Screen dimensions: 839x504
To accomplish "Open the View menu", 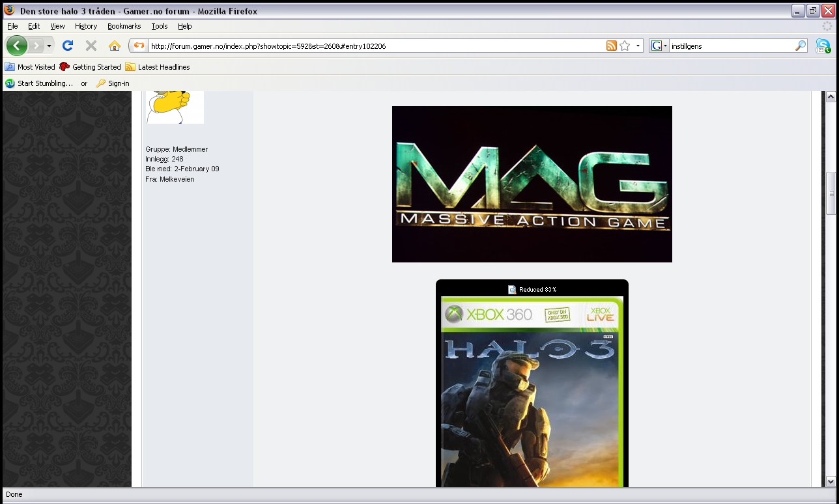I will click(58, 26).
